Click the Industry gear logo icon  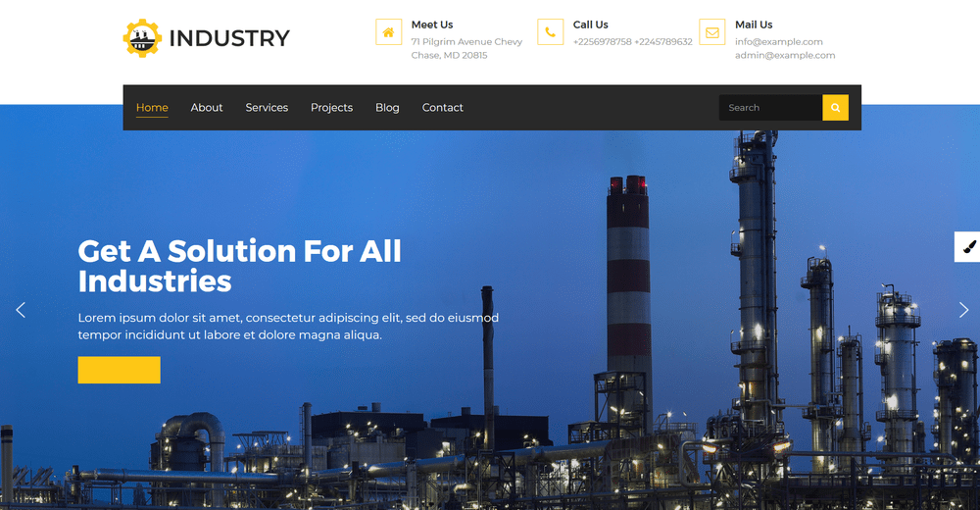click(142, 38)
